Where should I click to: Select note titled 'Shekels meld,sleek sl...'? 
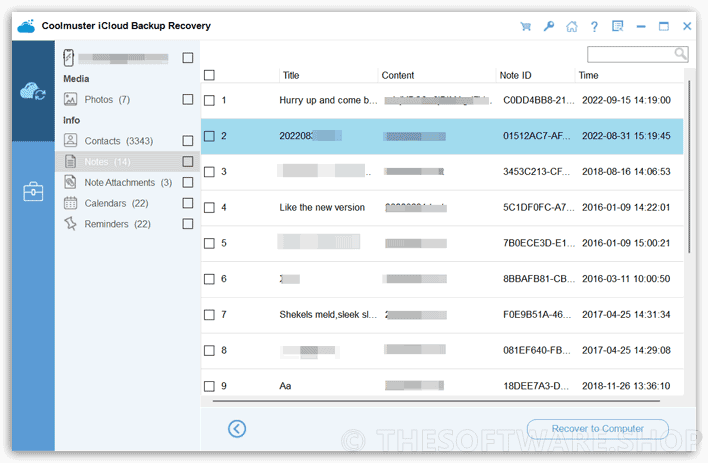point(328,314)
